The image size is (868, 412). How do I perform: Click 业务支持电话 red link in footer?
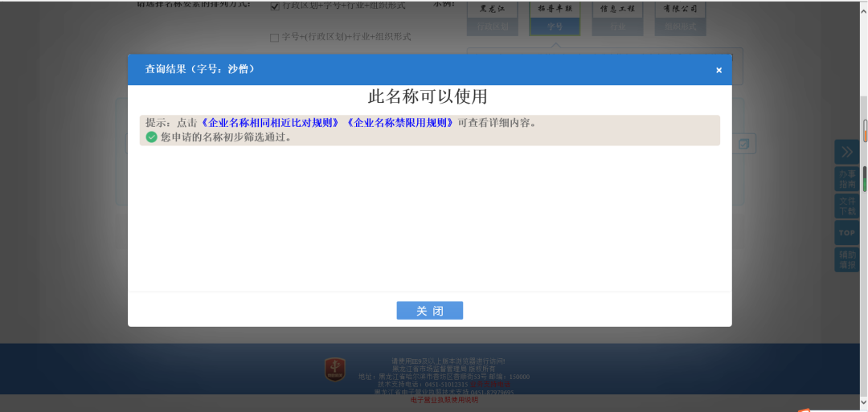pos(490,384)
